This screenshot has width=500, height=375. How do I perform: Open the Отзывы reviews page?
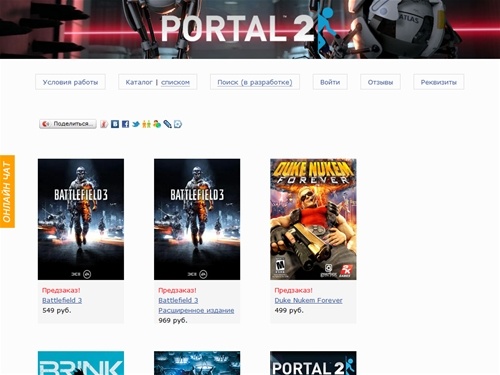pos(380,82)
